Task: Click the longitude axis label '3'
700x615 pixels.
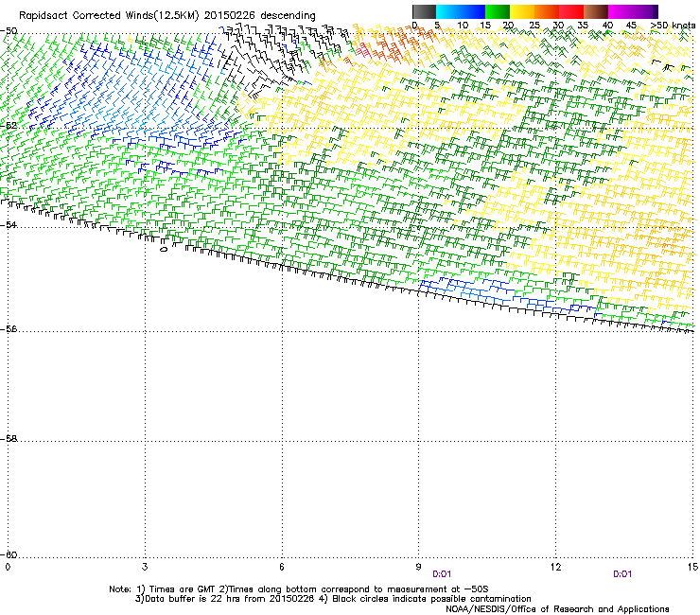Action: 145,567
